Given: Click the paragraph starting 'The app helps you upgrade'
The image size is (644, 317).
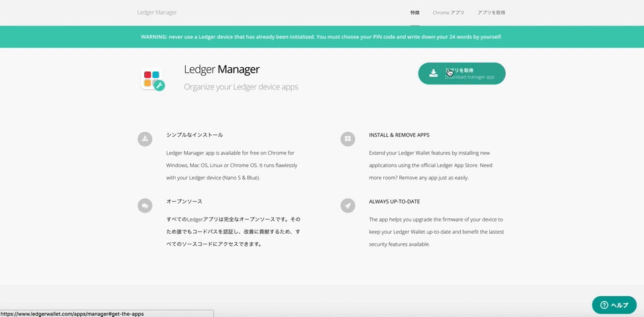Looking at the screenshot, I should pos(437,232).
